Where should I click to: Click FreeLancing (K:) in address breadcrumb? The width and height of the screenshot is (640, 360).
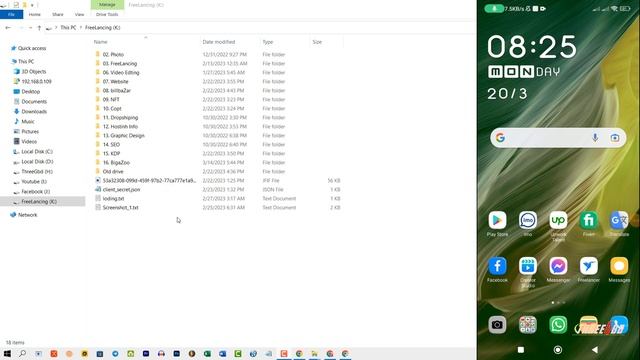[x=102, y=27]
